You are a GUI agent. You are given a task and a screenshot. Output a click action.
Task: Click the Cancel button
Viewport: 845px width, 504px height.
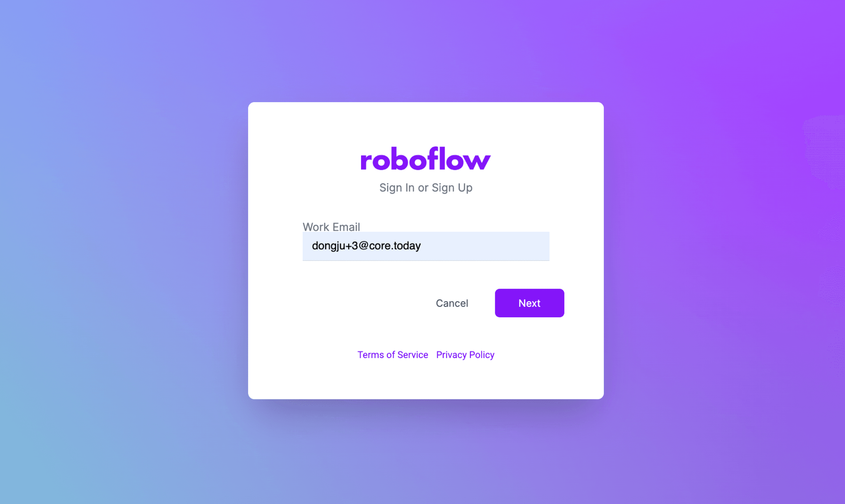point(452,303)
